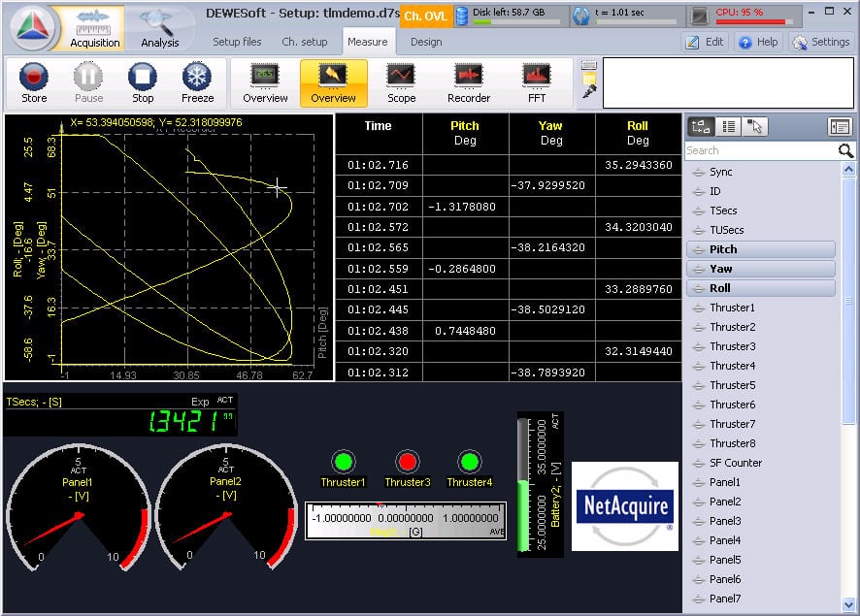This screenshot has height=616, width=860.
Task: Freeze the live display
Action: click(x=197, y=83)
